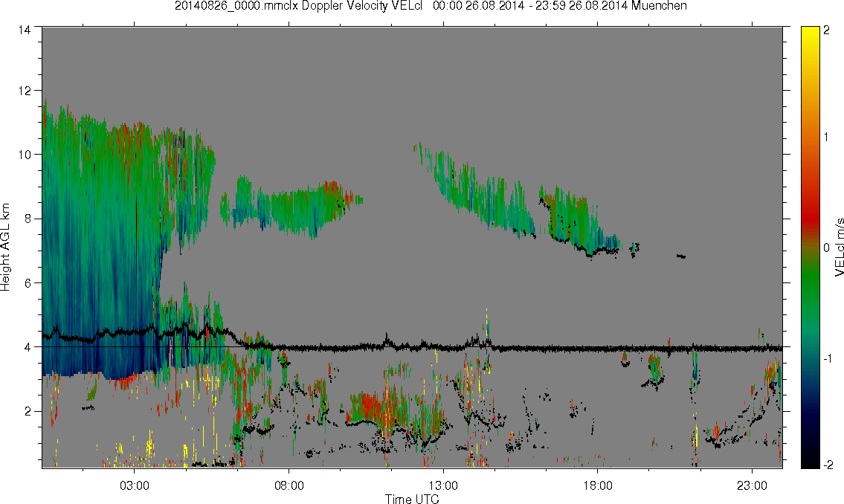The height and width of the screenshot is (504, 844).
Task: Click the 23:00 time tick label
Action: 752,486
